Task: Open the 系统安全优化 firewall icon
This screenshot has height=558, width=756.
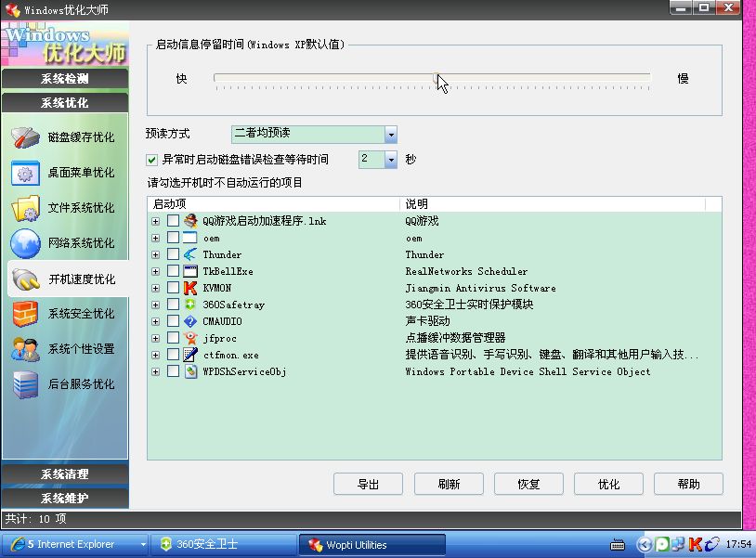Action: pos(25,314)
